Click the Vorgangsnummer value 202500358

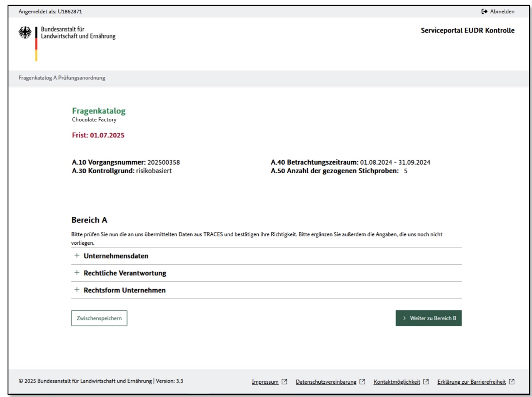164,163
